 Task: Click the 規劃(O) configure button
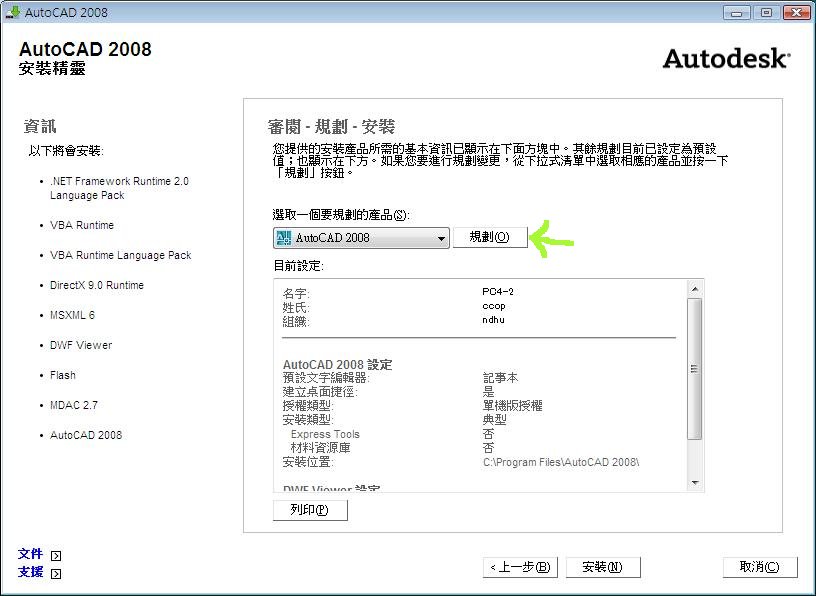click(490, 237)
